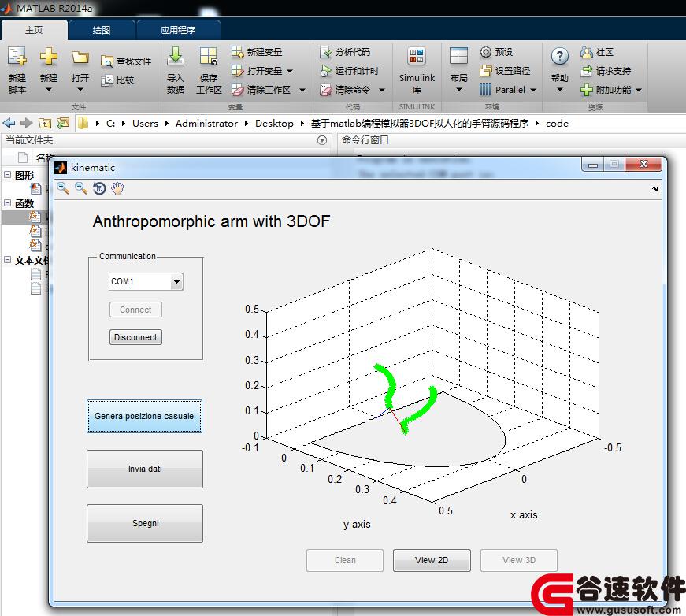Click the browse for folder icon
This screenshot has width=686, height=616.
(x=63, y=123)
